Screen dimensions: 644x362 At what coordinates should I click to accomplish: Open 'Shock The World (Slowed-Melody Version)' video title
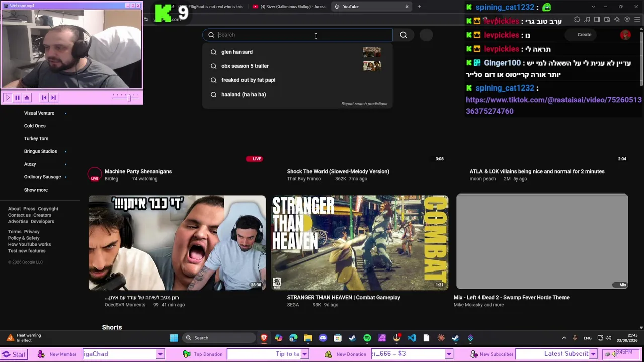click(x=338, y=171)
